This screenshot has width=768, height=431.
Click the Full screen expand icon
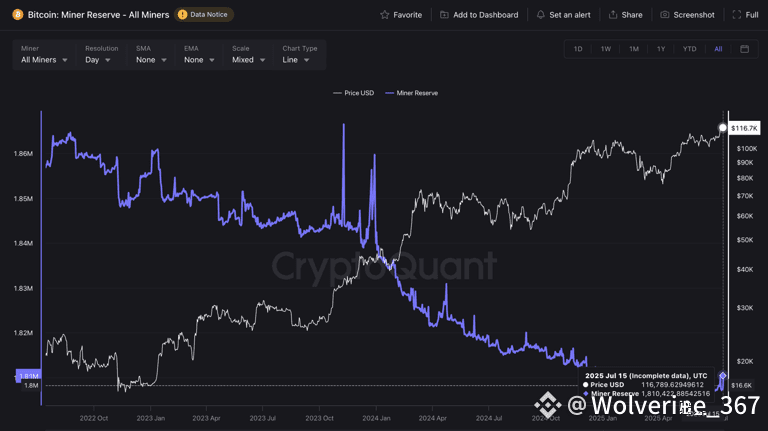point(737,15)
